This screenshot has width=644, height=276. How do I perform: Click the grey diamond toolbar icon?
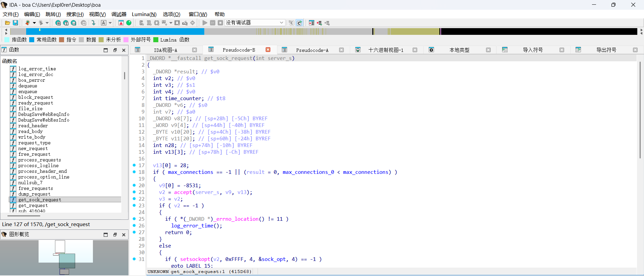193,23
